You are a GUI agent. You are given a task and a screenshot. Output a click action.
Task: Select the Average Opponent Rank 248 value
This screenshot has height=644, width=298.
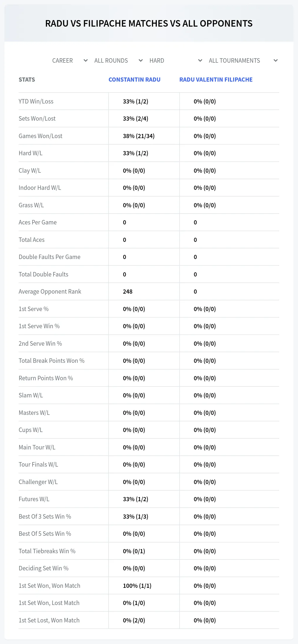128,292
